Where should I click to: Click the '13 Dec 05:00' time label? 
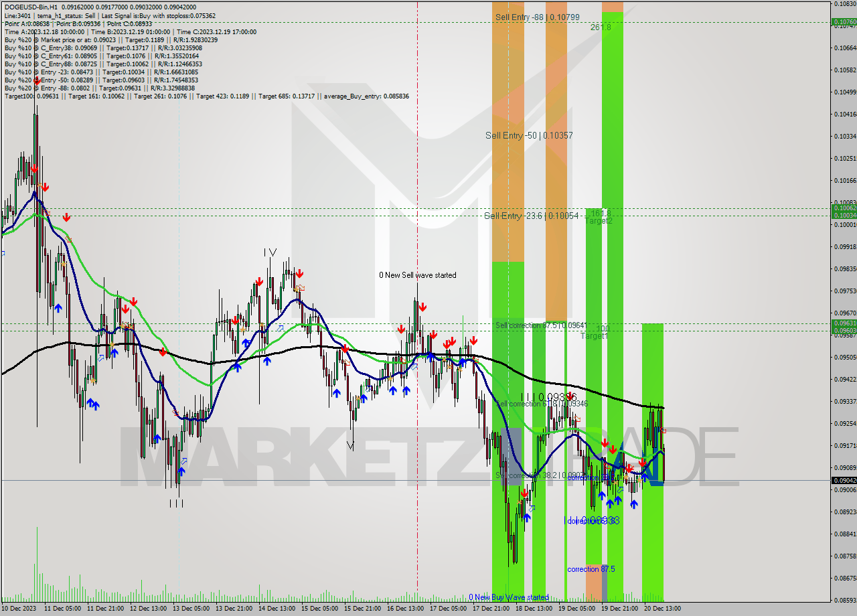[191, 609]
